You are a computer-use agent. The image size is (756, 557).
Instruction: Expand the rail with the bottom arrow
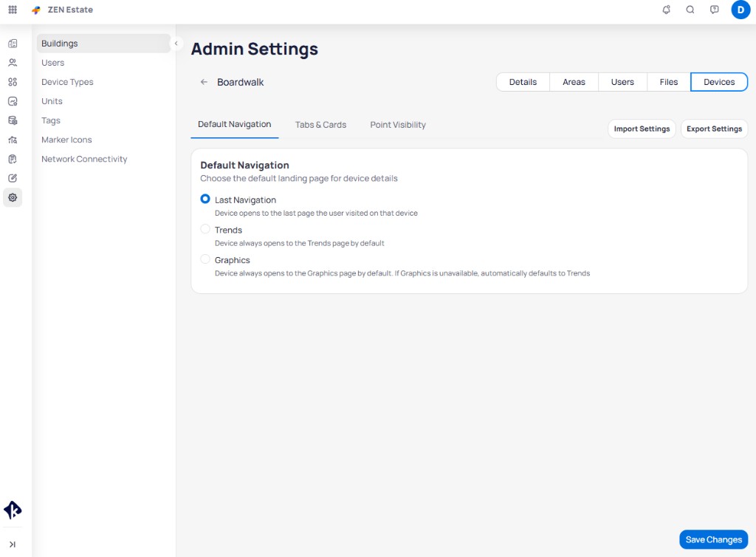(x=13, y=544)
